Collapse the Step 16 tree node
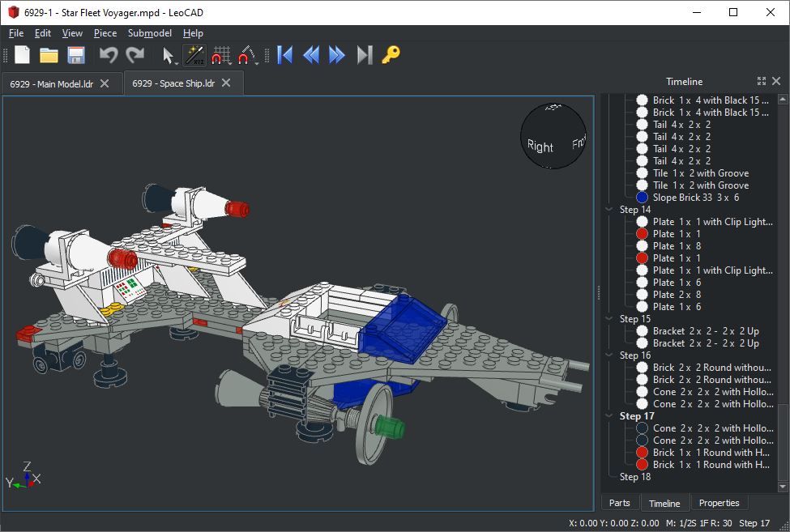790x532 pixels. [609, 355]
